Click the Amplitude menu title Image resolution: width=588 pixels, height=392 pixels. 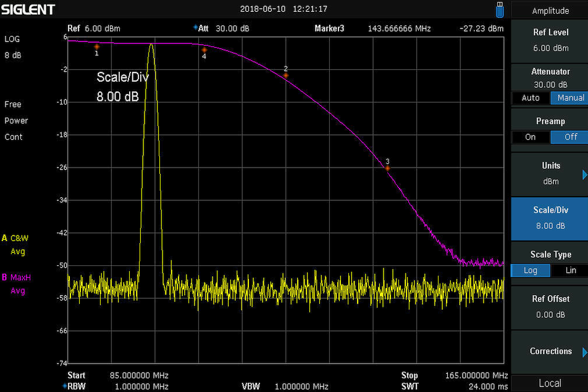tap(550, 11)
